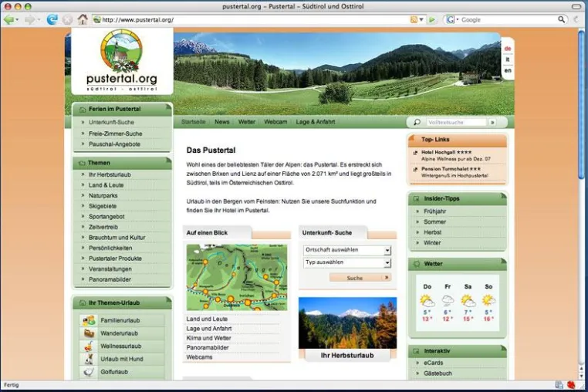The width and height of the screenshot is (588, 392).
Task: Click the external link icon for Hotel Hochgall
Action: 415,153
